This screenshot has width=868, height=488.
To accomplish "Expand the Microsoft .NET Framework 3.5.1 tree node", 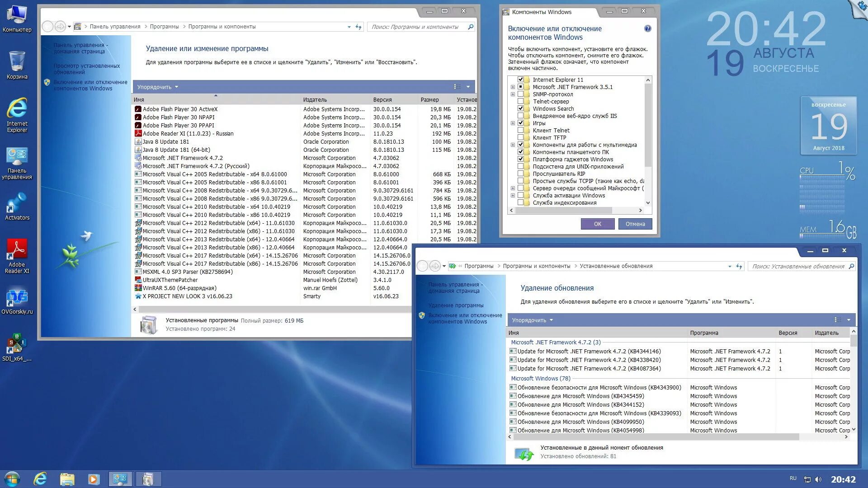I will click(513, 87).
